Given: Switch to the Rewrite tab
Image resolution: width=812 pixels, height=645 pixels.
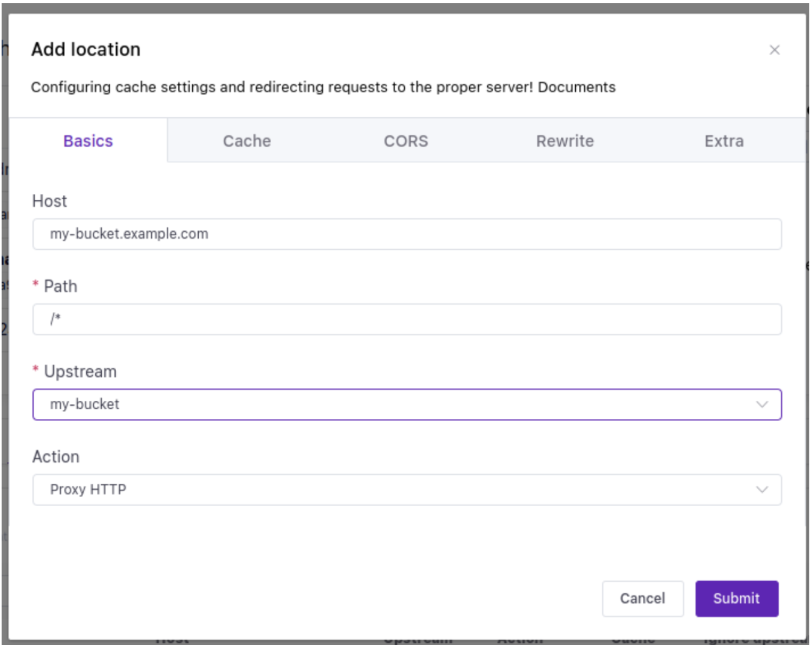Looking at the screenshot, I should [x=565, y=141].
